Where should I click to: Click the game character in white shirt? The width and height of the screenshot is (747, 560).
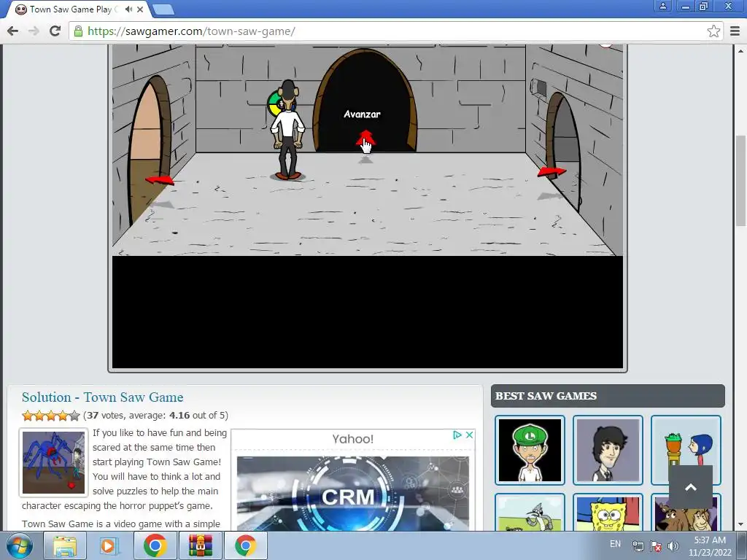287,130
